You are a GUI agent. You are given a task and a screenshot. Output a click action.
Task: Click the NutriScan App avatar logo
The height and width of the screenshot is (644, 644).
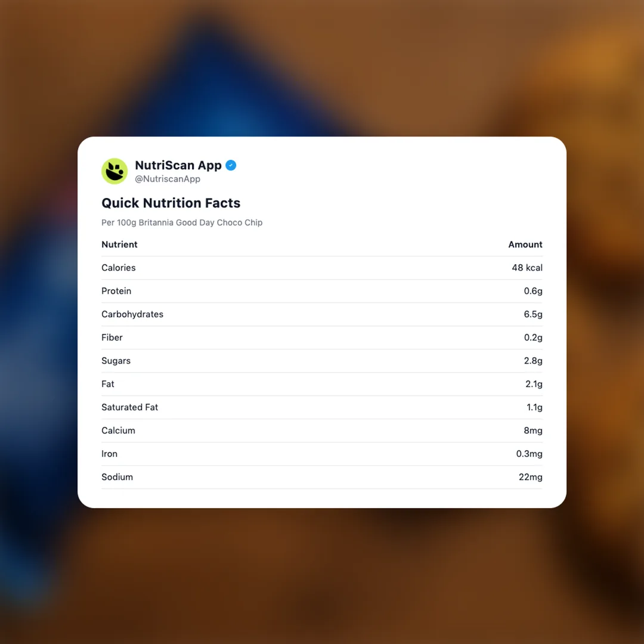click(x=114, y=171)
